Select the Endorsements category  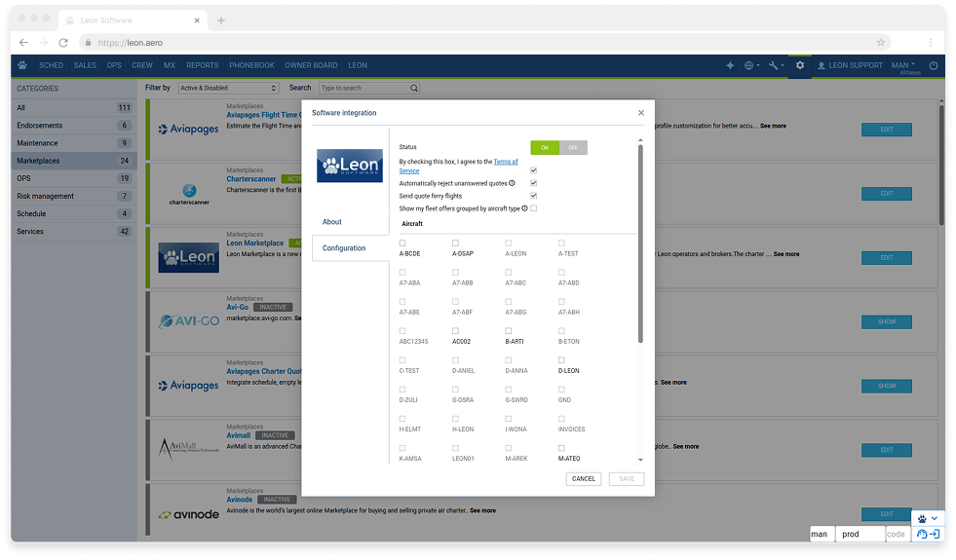(x=73, y=126)
